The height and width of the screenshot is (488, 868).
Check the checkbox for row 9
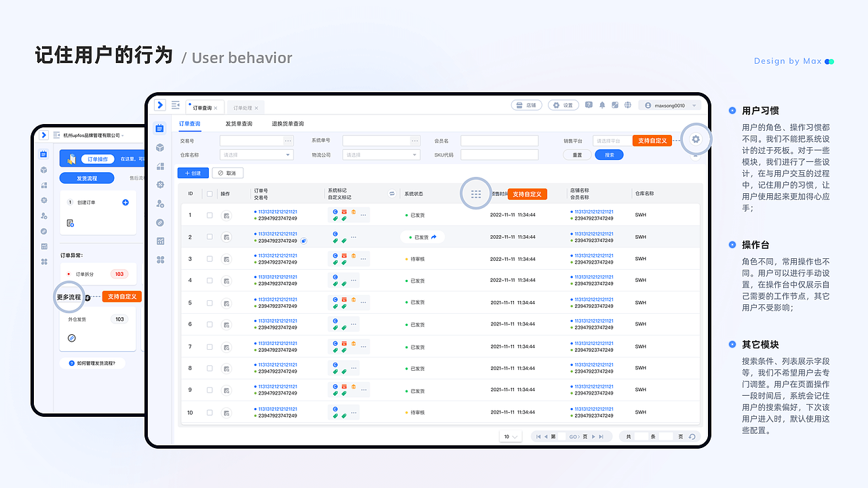pos(210,390)
